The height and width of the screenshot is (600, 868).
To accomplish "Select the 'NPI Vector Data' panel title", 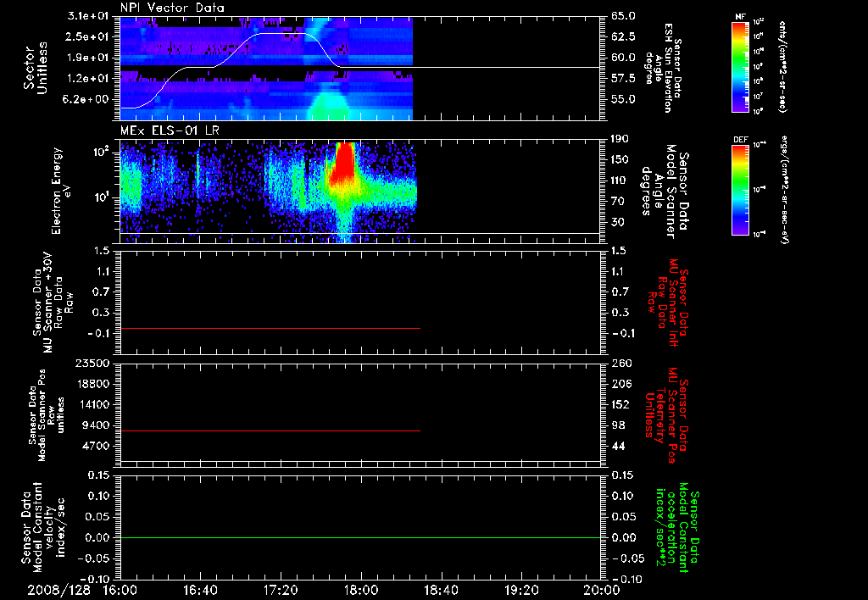I will pos(172,8).
